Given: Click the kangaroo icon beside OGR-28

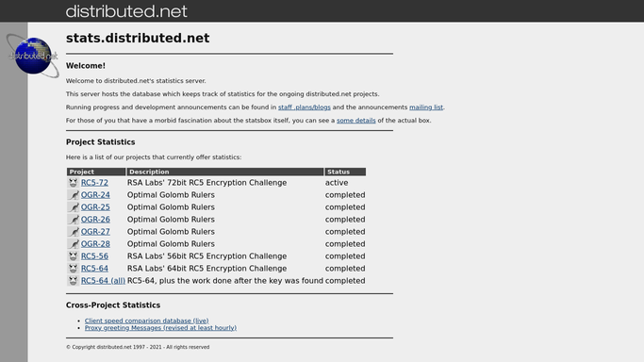Looking at the screenshot, I should 74,244.
